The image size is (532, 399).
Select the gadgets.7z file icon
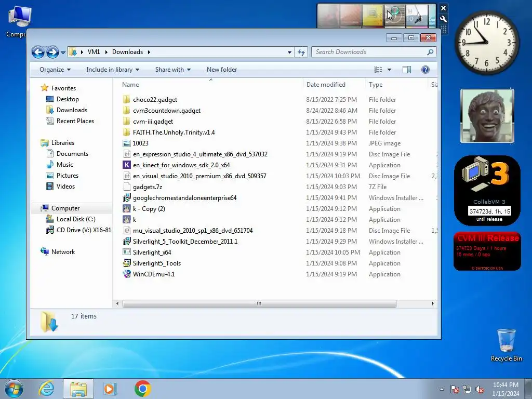pyautogui.click(x=127, y=187)
